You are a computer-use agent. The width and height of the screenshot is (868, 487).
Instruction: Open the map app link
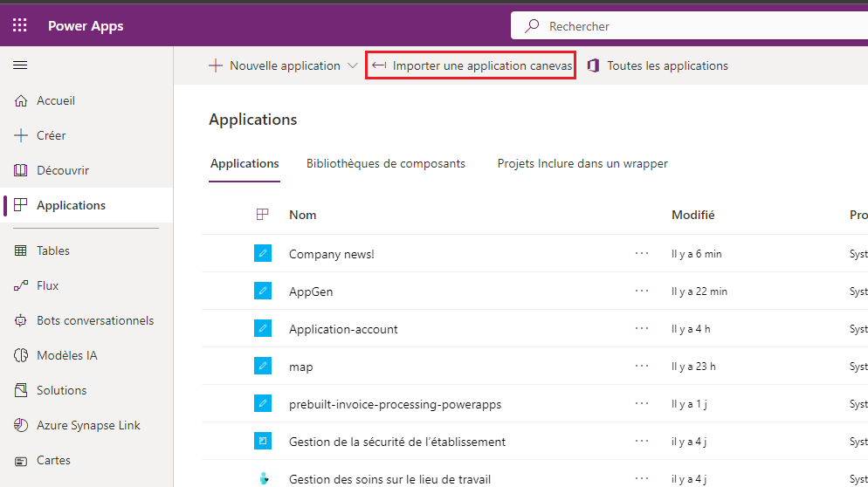tap(301, 367)
